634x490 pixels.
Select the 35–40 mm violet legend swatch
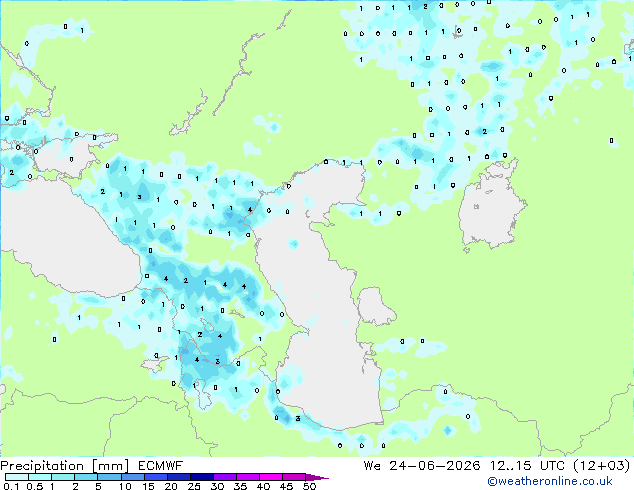point(248,477)
